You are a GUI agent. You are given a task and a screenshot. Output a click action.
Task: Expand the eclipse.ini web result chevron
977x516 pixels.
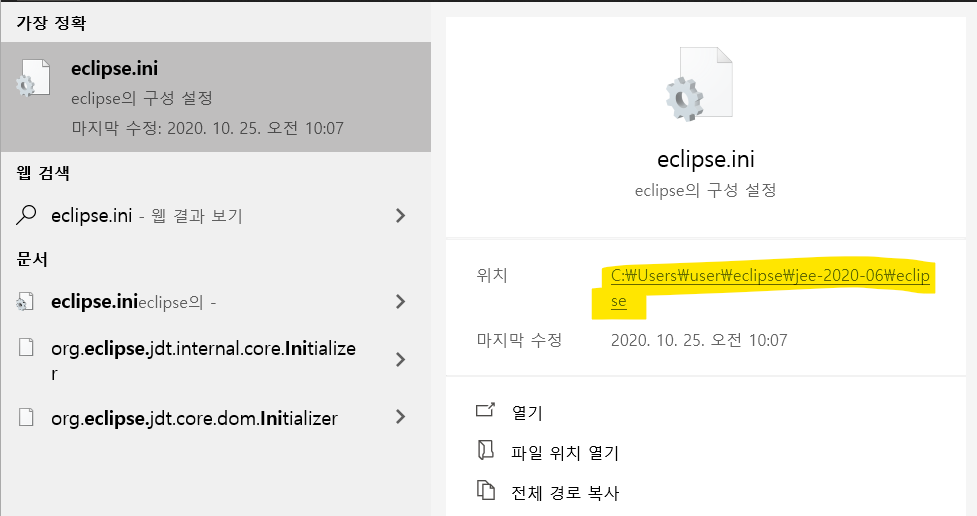pos(401,216)
